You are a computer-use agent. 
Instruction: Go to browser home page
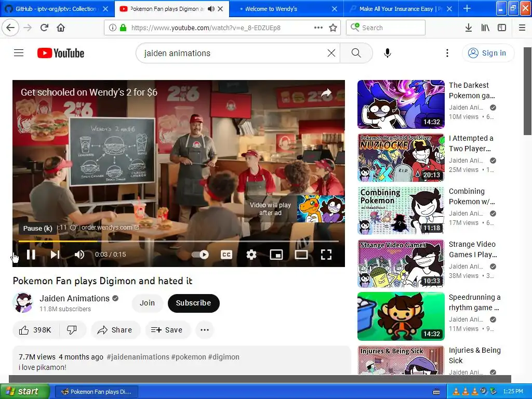click(61, 28)
